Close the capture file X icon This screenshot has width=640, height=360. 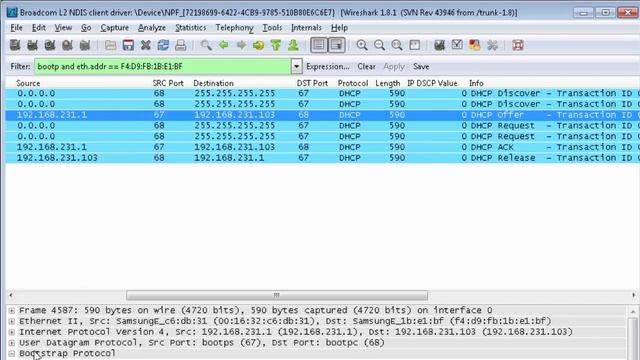click(146, 45)
